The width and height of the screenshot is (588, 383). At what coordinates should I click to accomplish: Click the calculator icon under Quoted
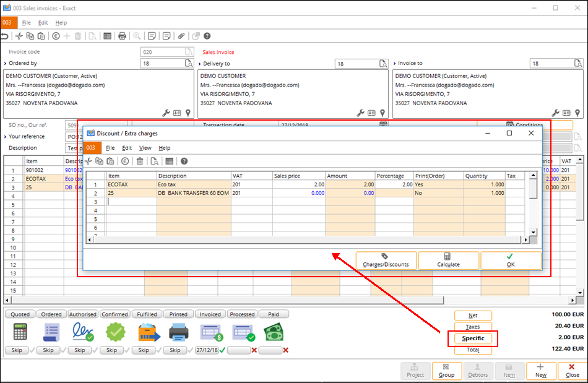click(x=20, y=332)
